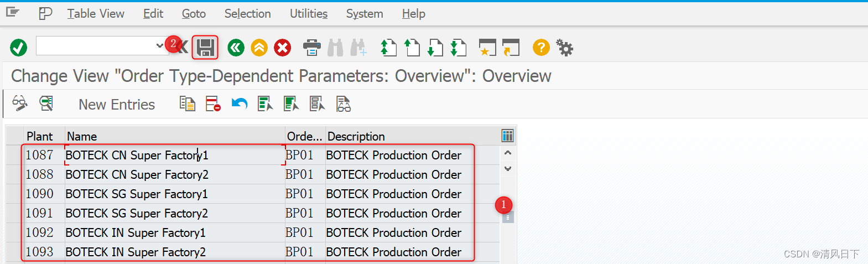
Task: Click the Select Block icon
Action: pyautogui.click(x=292, y=103)
